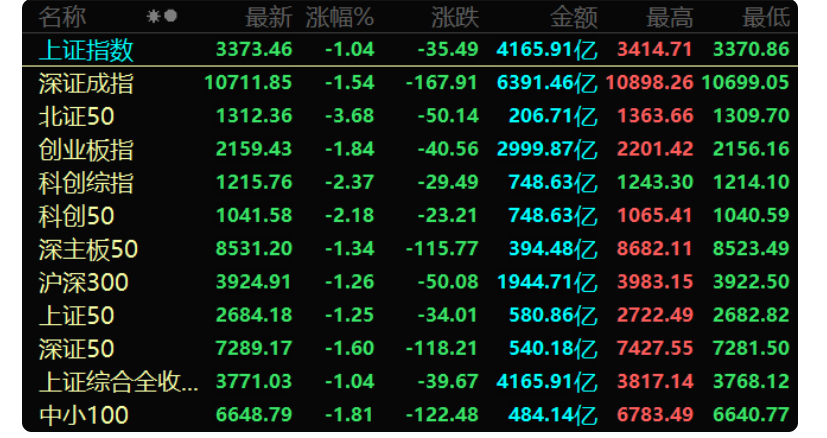Open the 科创50 index row

click(x=409, y=216)
